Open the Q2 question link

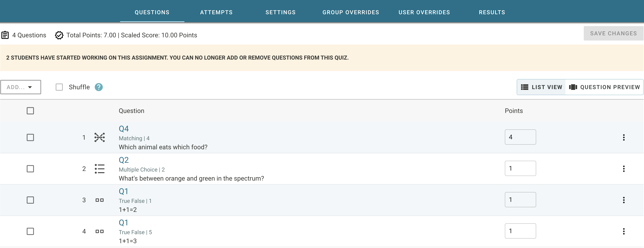coord(123,160)
